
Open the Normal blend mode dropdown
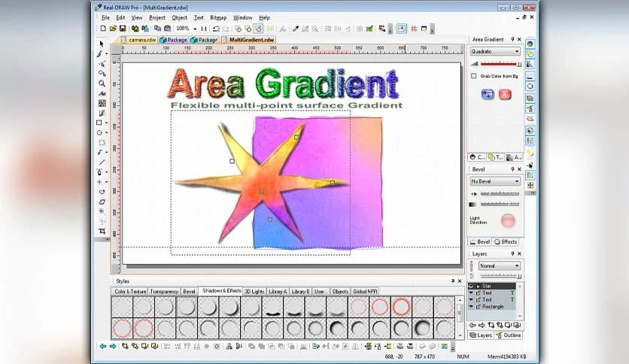500,265
